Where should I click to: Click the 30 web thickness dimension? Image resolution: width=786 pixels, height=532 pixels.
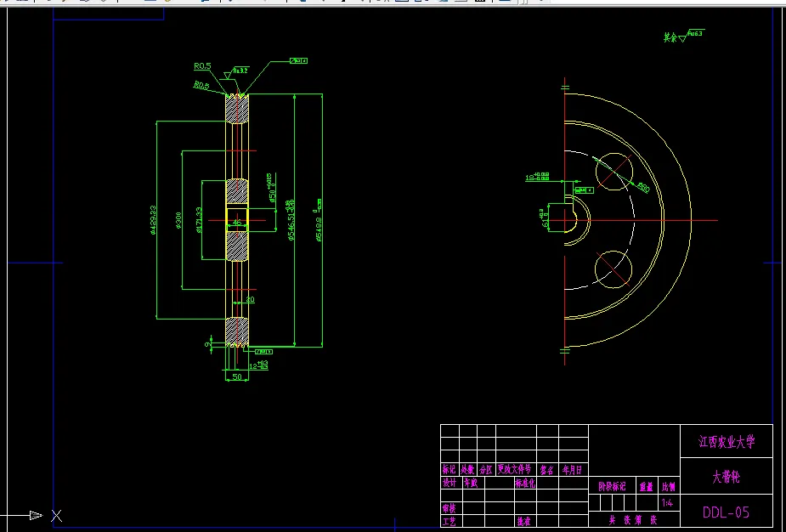click(250, 299)
